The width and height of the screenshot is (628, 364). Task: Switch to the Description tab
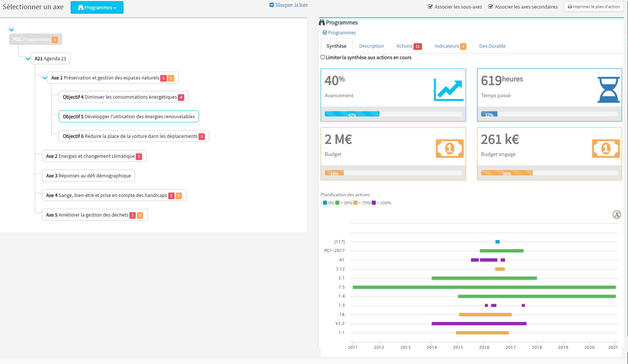[x=371, y=46]
